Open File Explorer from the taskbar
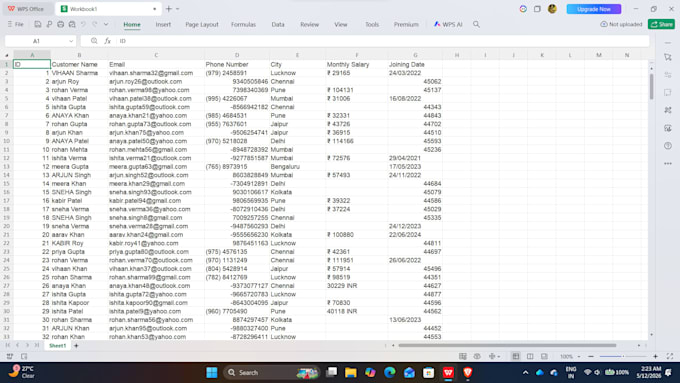 pos(350,373)
